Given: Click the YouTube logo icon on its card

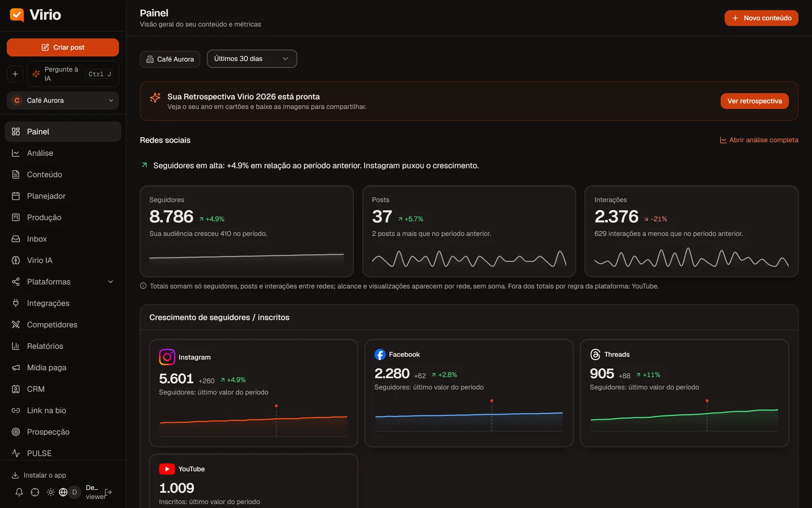Looking at the screenshot, I should coord(167,469).
